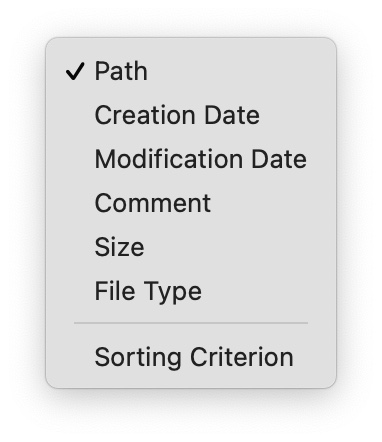Click the Criterion word at menu bottom

[x=242, y=357]
